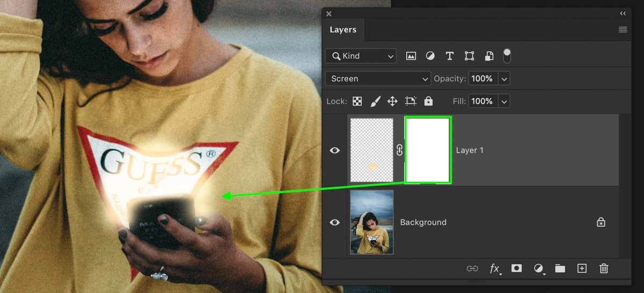The image size is (644, 293).
Task: Toggle layer filtering on/off switch
Action: 507,56
